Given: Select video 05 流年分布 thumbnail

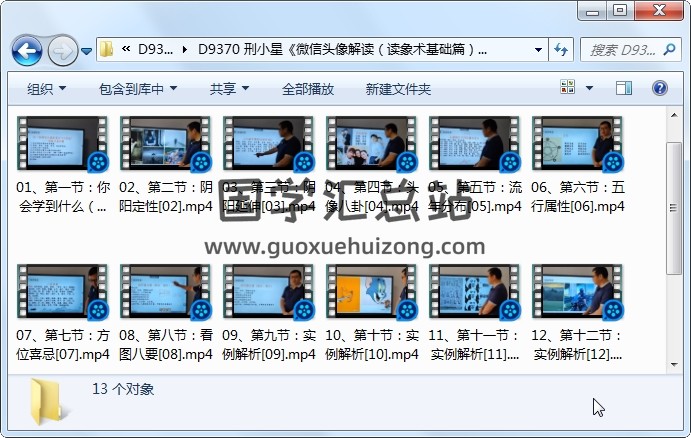Looking at the screenshot, I should coord(475,144).
